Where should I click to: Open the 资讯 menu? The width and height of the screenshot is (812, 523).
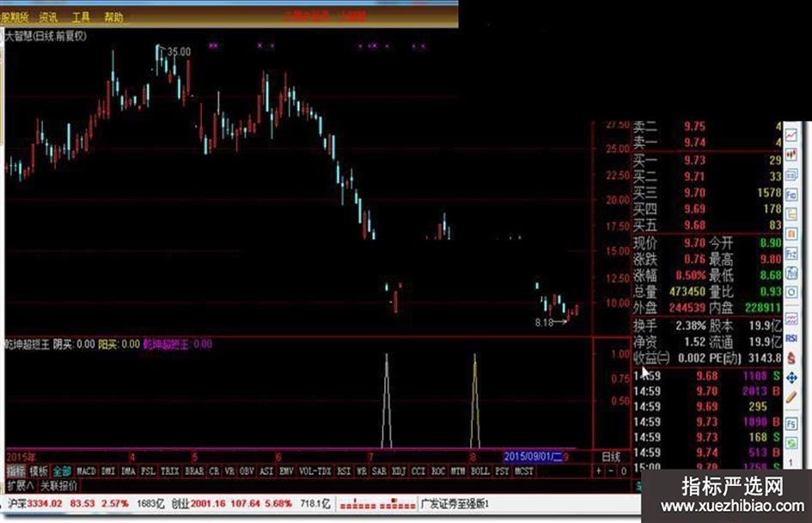(x=48, y=17)
